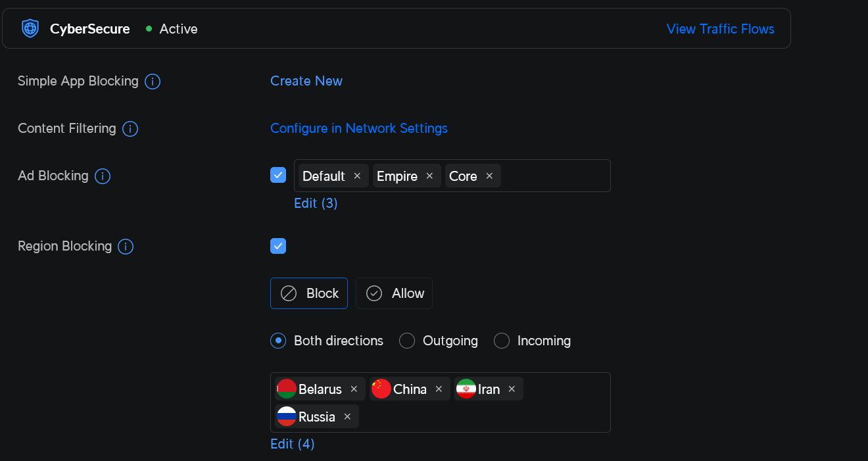Viewport: 868px width, 461px height.
Task: Remove Default tag from Ad Blocking
Action: pyautogui.click(x=357, y=176)
